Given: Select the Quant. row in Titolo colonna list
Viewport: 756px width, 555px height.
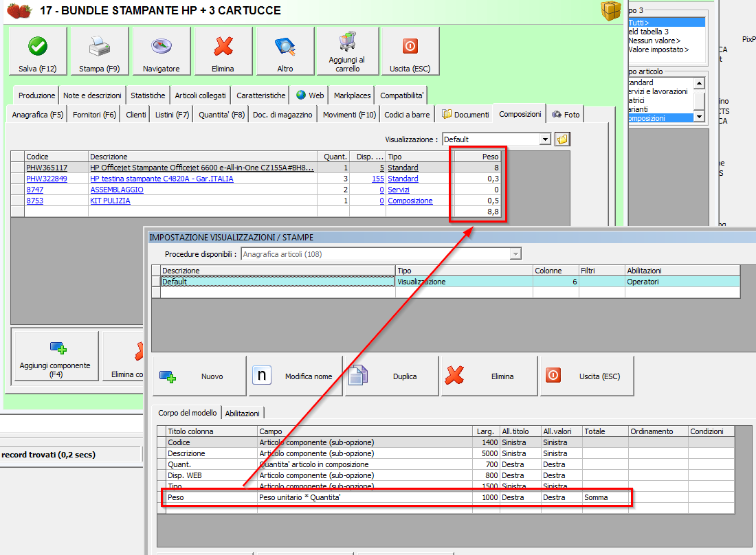Looking at the screenshot, I should [x=212, y=464].
